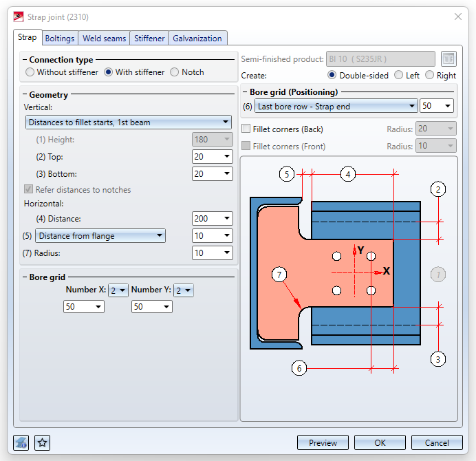Open the Weld seams tab
This screenshot has width=476, height=461.
104,39
